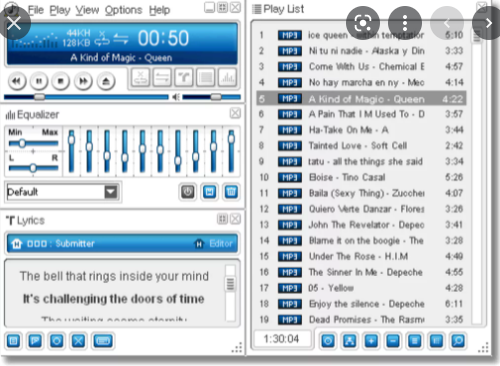Select track 'Tainted Love - Soft Cell'
The width and height of the screenshot is (500, 366).
361,146
